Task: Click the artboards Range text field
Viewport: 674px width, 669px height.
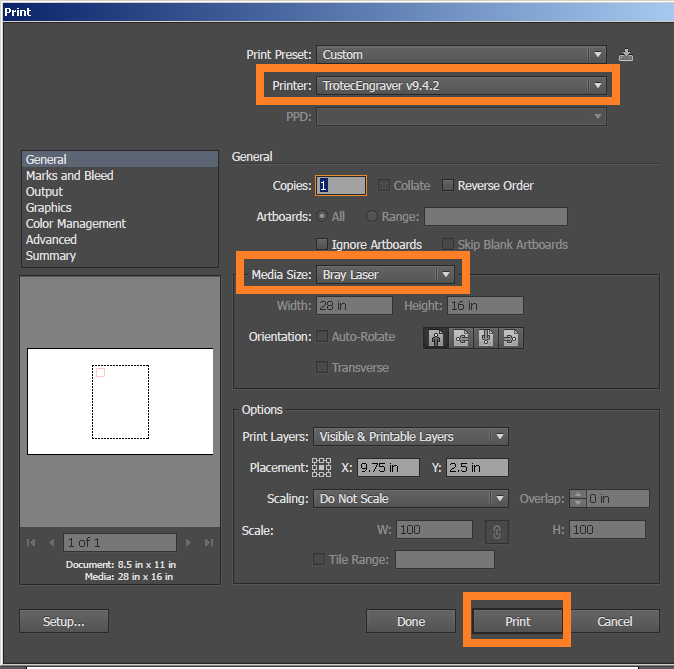Action: click(496, 216)
